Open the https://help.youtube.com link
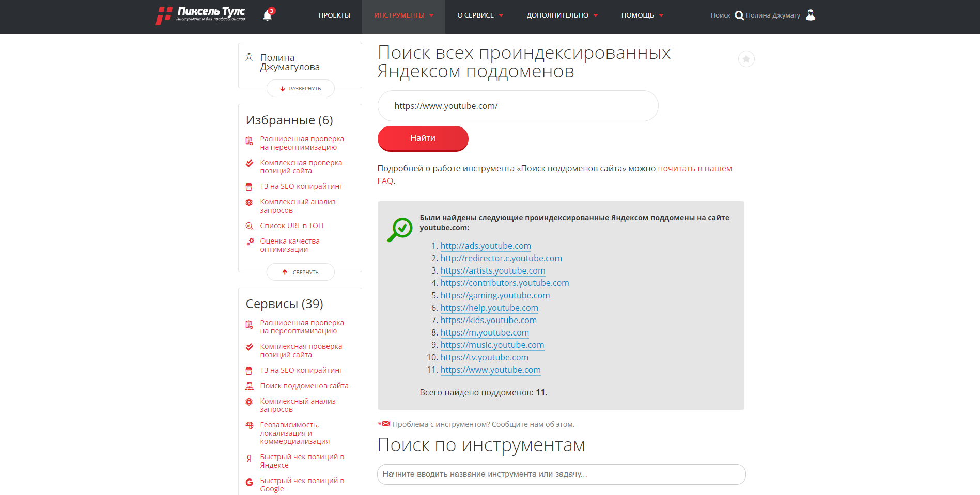The image size is (980, 495). tap(489, 308)
